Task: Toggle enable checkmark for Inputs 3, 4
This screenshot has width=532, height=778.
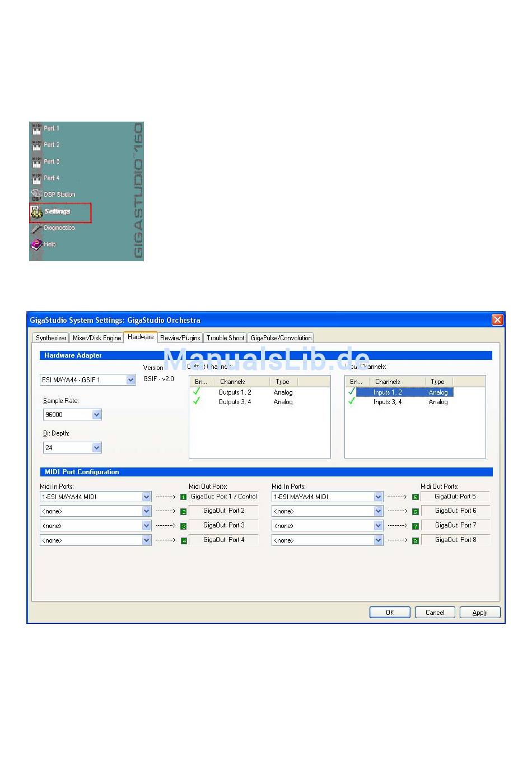Action: pyautogui.click(x=352, y=401)
